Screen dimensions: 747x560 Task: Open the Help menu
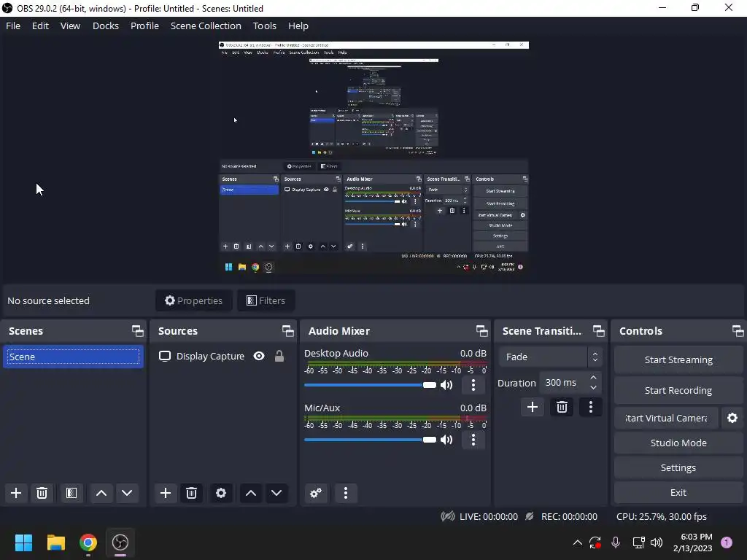click(298, 26)
